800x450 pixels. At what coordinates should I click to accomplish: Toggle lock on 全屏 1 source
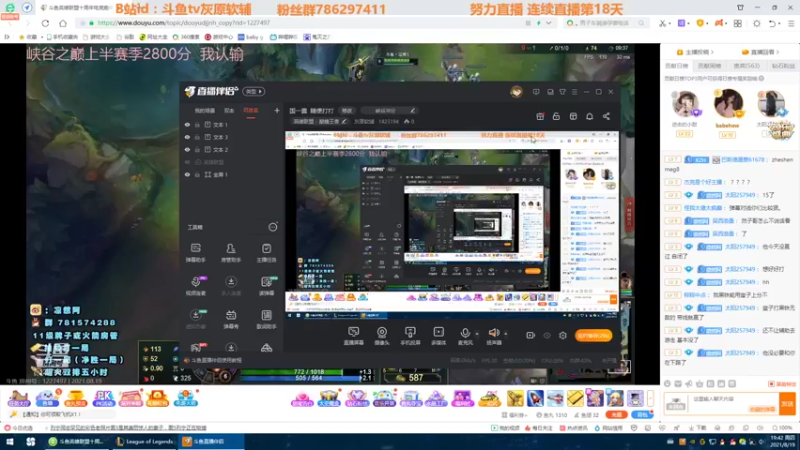(x=197, y=174)
